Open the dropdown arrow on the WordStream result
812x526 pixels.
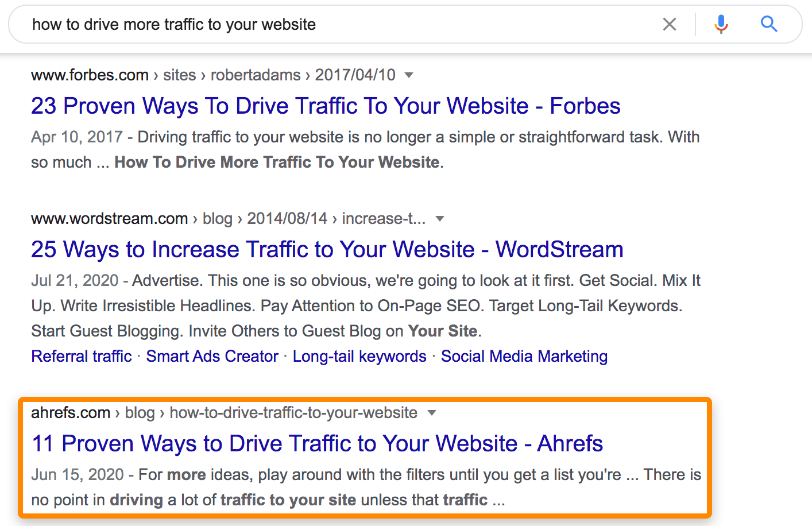(x=440, y=219)
